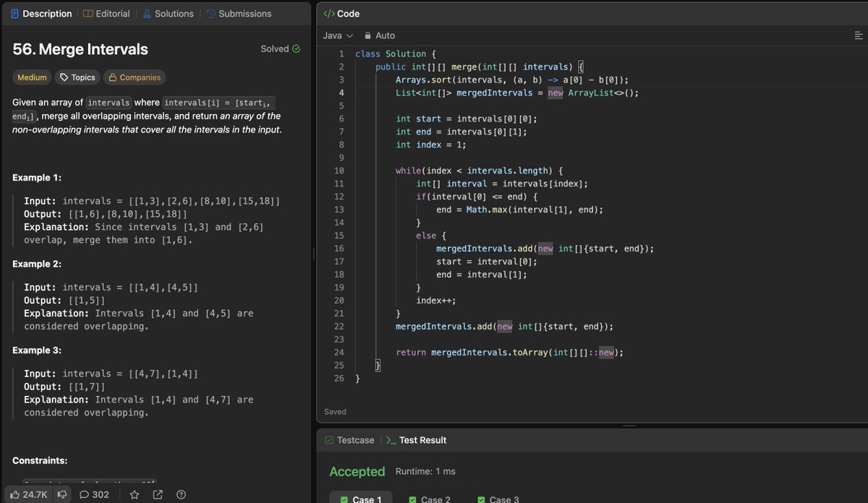Click the Code panel header

tap(341, 14)
